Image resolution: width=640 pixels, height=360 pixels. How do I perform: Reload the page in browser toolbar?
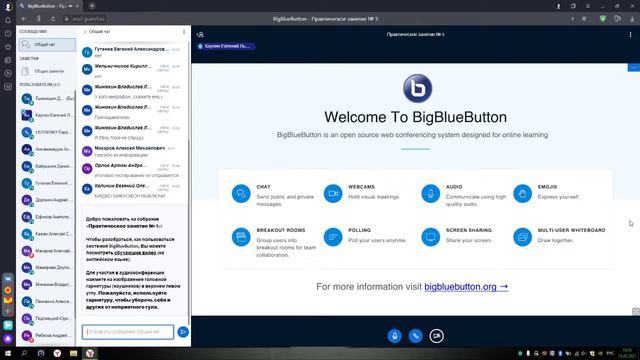(x=53, y=19)
